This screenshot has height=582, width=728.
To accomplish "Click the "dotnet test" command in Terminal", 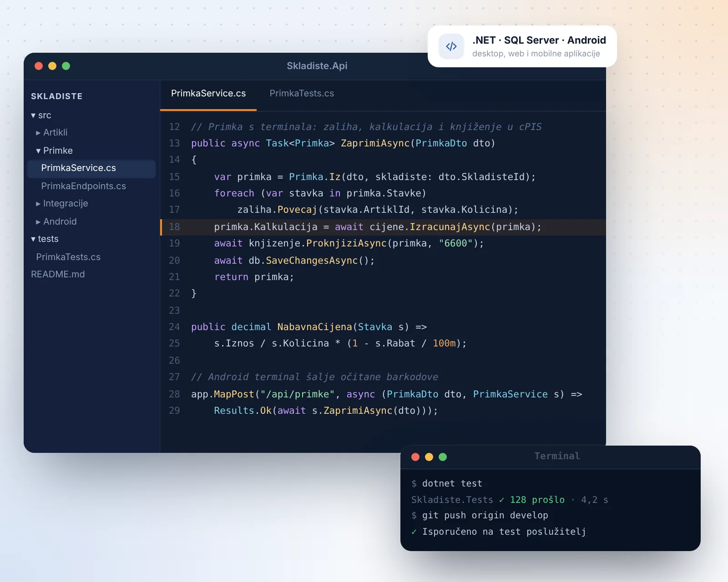I will tap(452, 483).
